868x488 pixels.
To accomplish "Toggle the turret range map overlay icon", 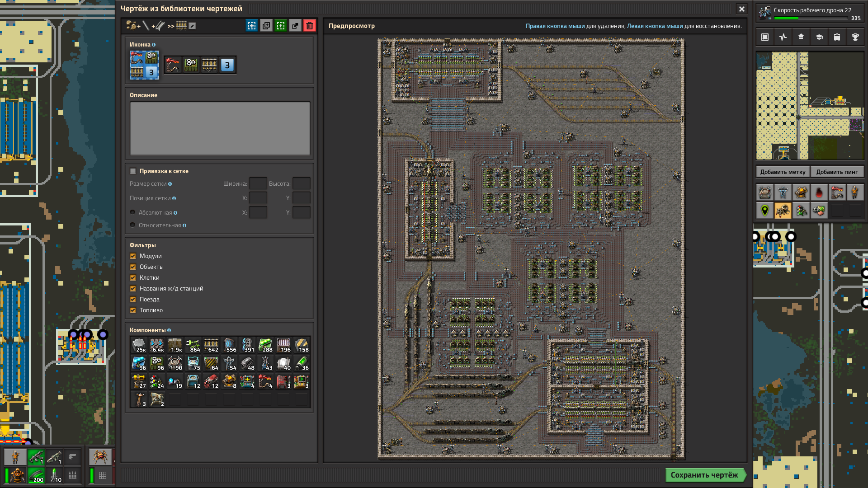I will pyautogui.click(x=801, y=192).
